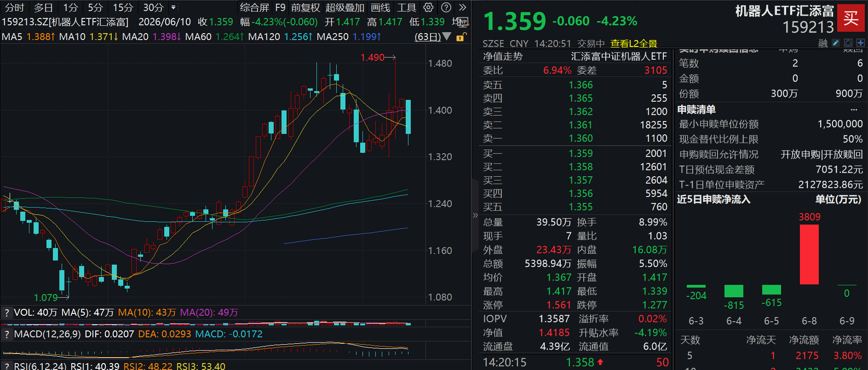
Task: Click the 跌停 limit-down price 1.277
Action: tap(655, 305)
